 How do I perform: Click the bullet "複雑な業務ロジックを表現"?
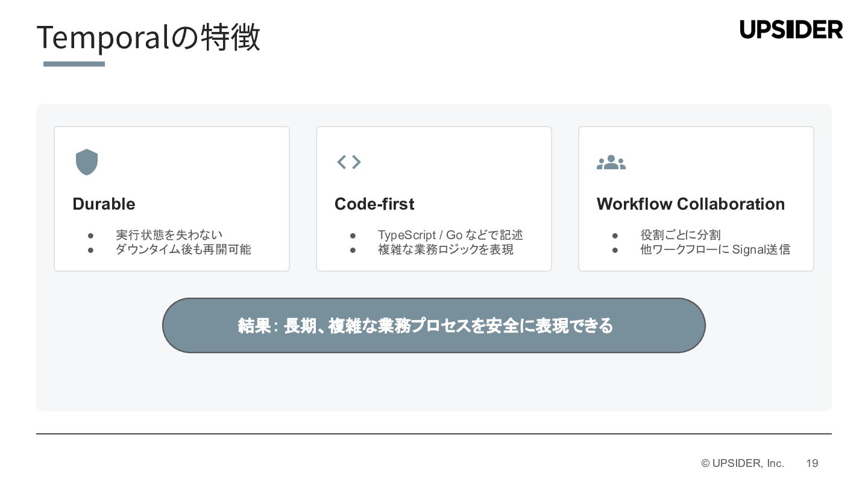click(445, 249)
